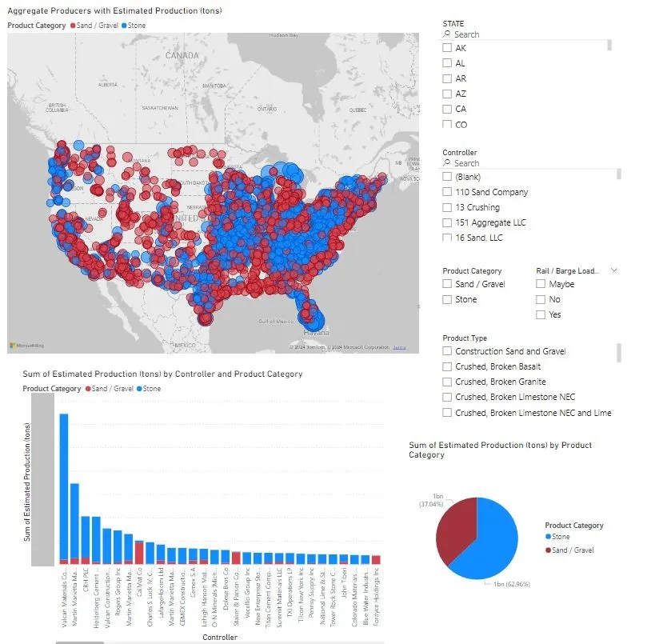
Task: Click the STATE search input field
Action: pos(528,34)
